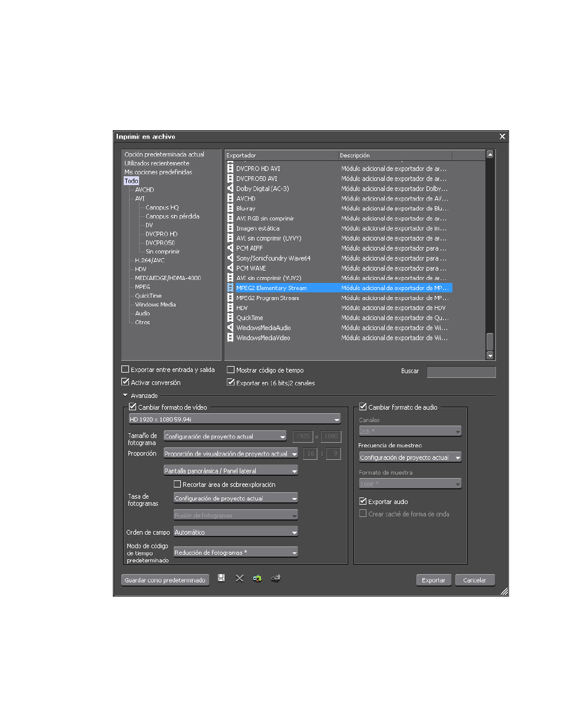Click Guardar como predeterminado button
562x728 pixels.
click(165, 580)
